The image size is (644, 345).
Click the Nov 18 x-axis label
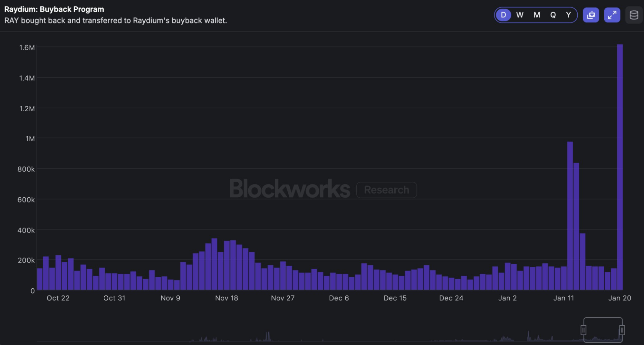pos(226,298)
